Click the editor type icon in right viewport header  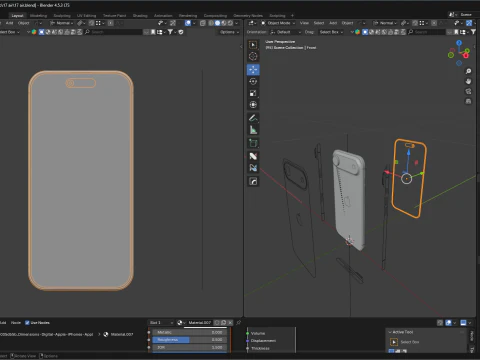[x=251, y=23]
